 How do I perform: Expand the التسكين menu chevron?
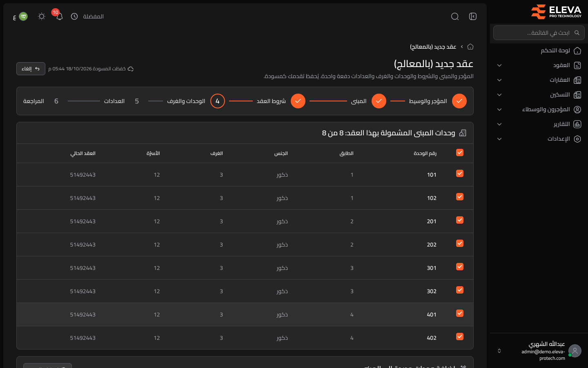coord(499,95)
